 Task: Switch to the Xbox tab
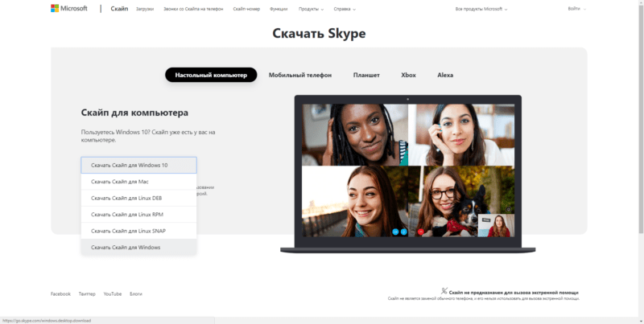(x=408, y=75)
